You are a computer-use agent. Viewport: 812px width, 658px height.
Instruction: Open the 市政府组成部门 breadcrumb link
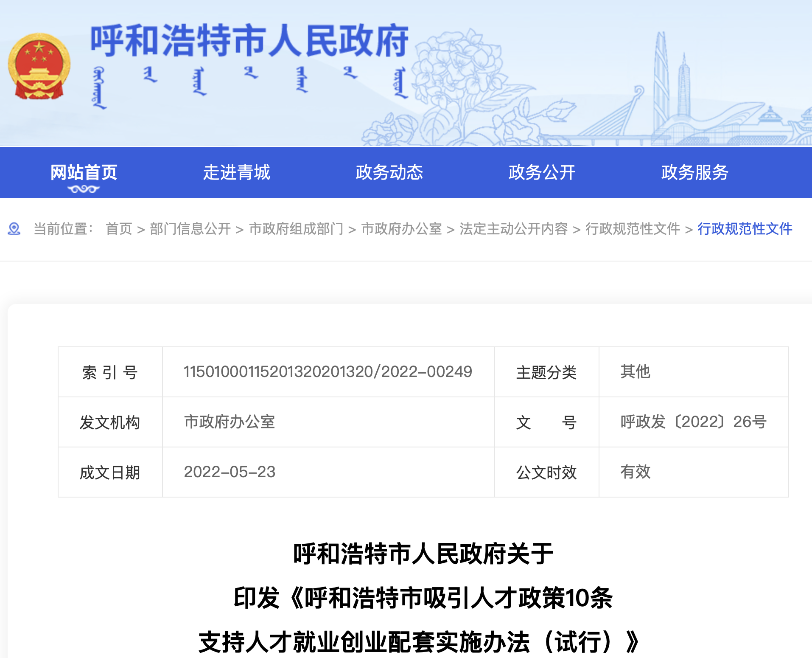[x=296, y=229]
